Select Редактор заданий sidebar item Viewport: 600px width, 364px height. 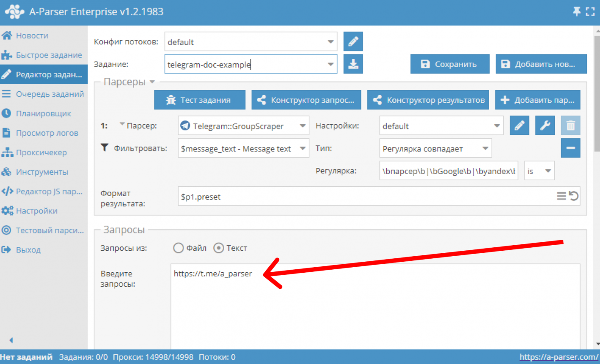[44, 74]
